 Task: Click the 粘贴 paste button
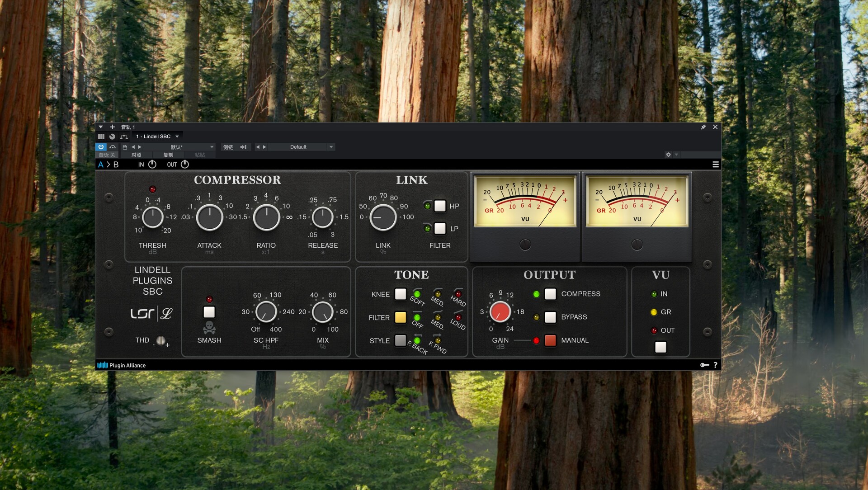[200, 155]
